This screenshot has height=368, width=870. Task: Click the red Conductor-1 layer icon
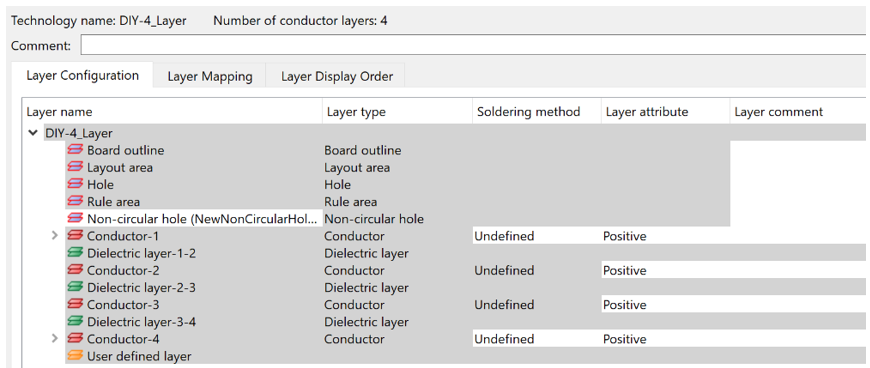(x=74, y=236)
